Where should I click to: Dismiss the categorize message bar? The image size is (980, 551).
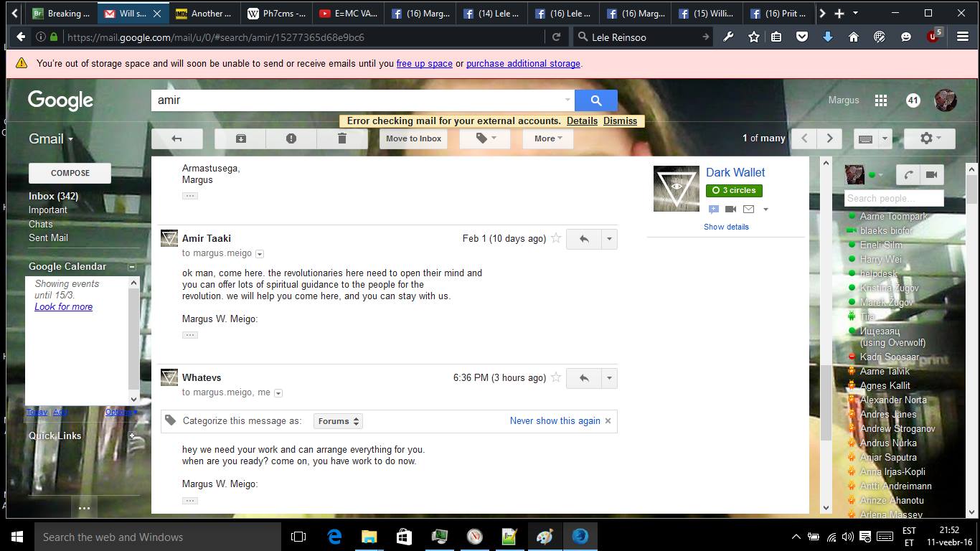click(x=608, y=421)
